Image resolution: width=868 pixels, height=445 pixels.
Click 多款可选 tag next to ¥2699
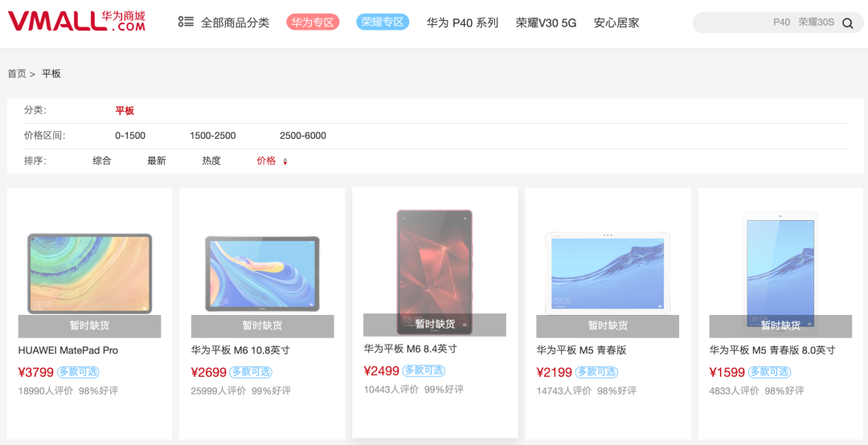click(251, 372)
